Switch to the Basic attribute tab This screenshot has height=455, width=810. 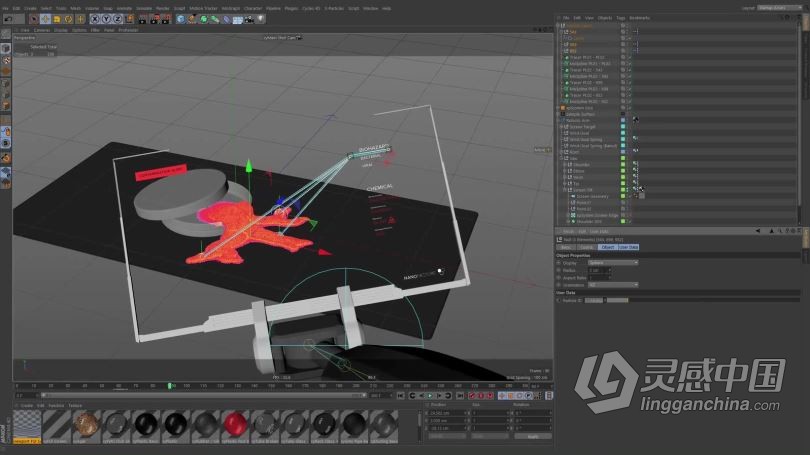(x=566, y=247)
